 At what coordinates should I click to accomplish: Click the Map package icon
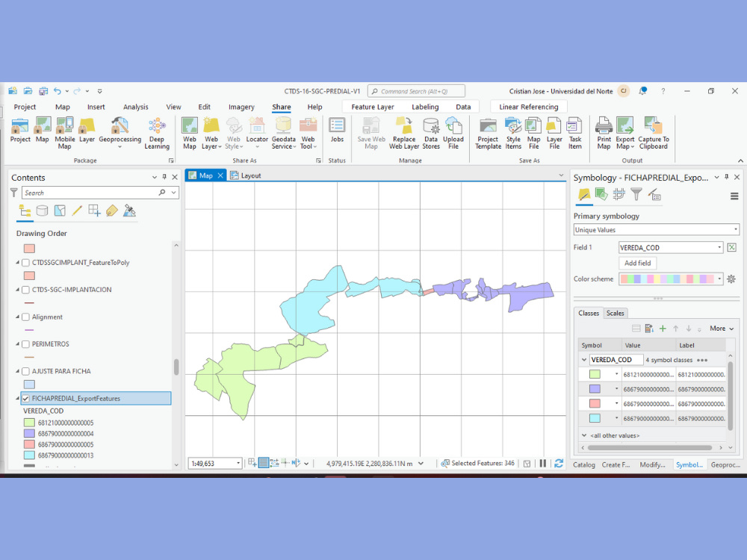point(43,130)
